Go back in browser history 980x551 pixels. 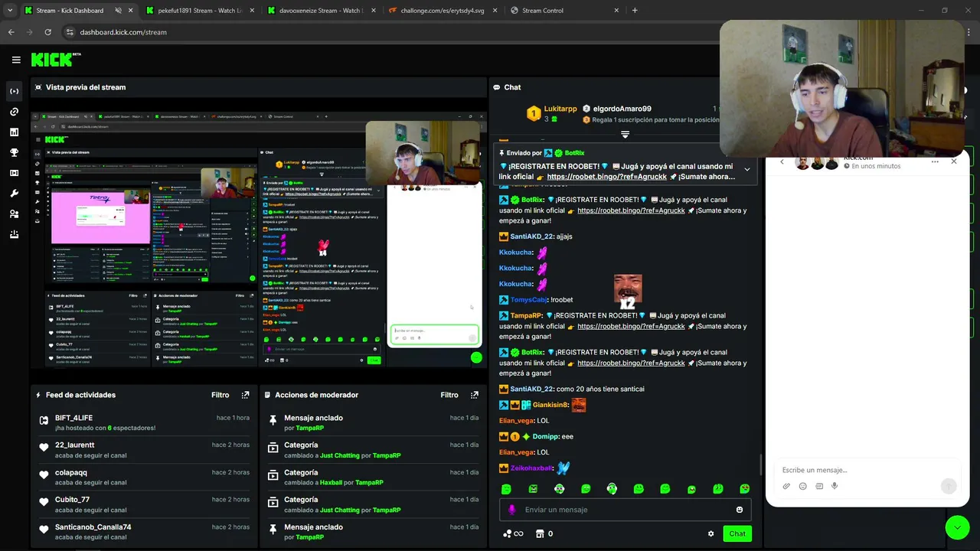coord(11,32)
